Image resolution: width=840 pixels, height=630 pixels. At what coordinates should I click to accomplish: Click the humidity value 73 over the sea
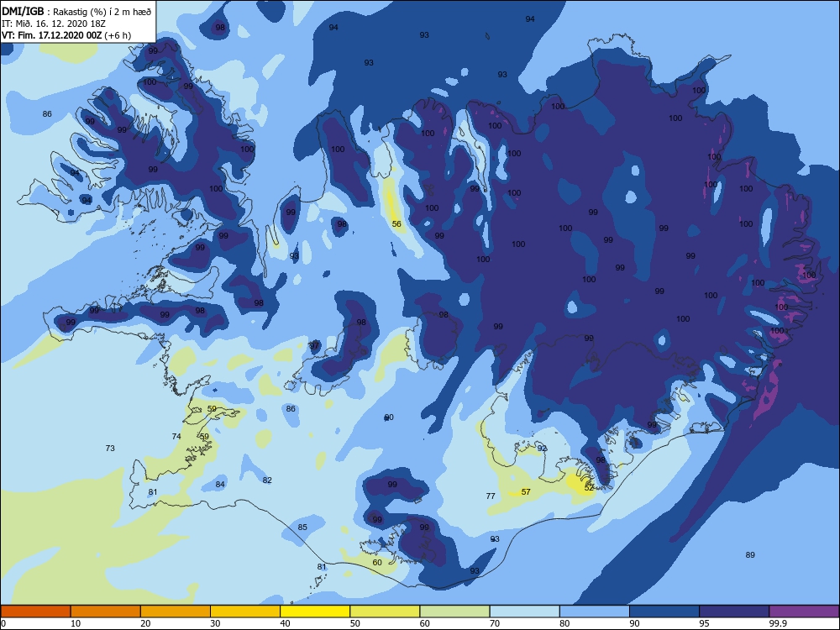pyautogui.click(x=110, y=449)
